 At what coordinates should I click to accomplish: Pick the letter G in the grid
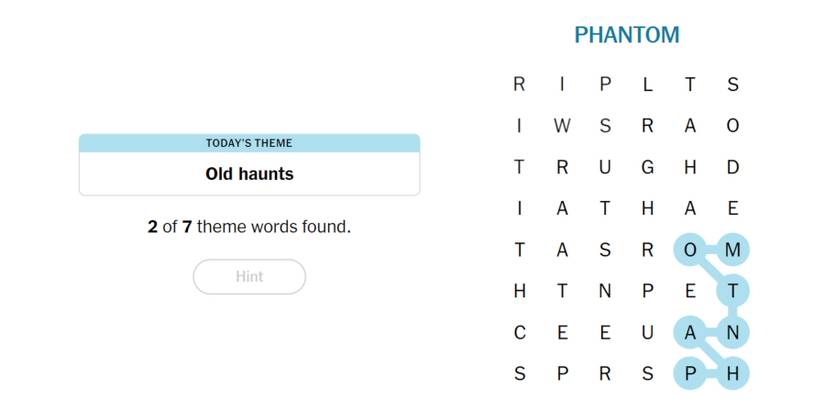point(647,168)
